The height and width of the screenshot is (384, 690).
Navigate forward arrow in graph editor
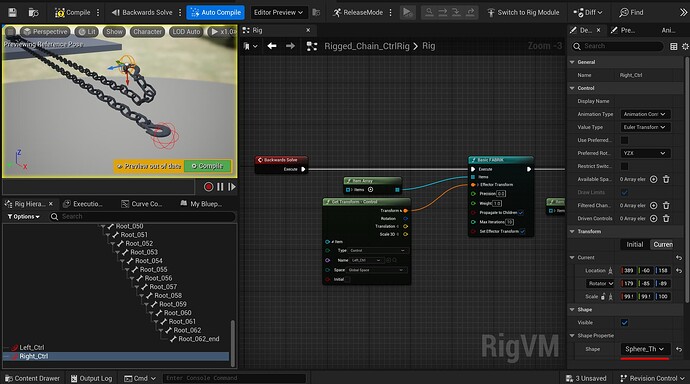[290, 46]
